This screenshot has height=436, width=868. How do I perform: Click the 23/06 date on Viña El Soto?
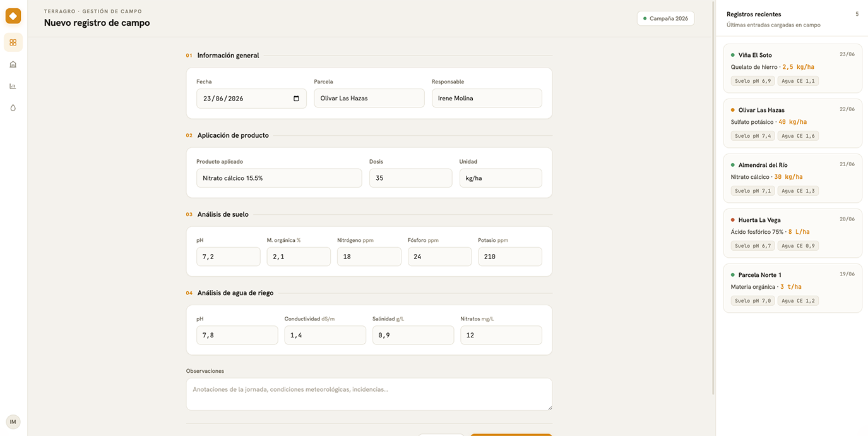847,54
